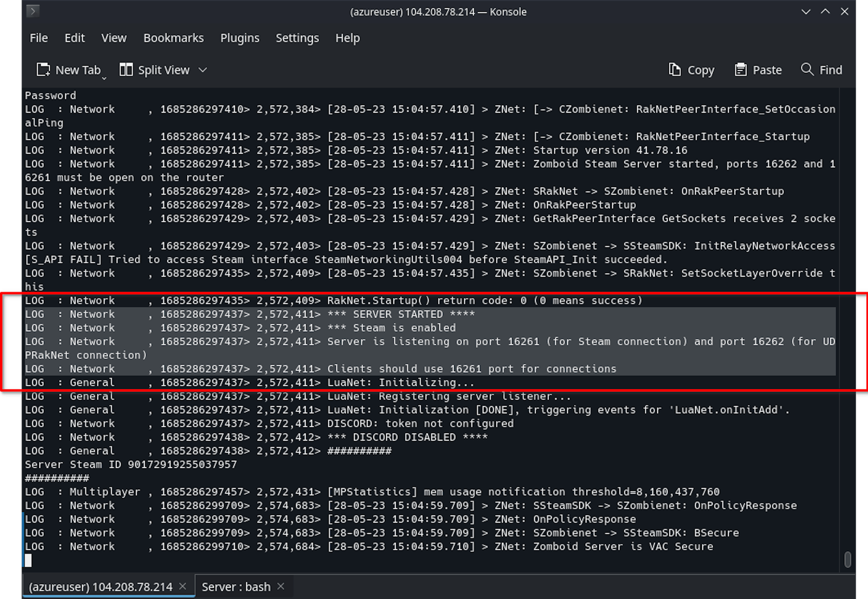Open the Bookmarks menu
Image resolution: width=868 pixels, height=599 pixels.
pos(174,38)
